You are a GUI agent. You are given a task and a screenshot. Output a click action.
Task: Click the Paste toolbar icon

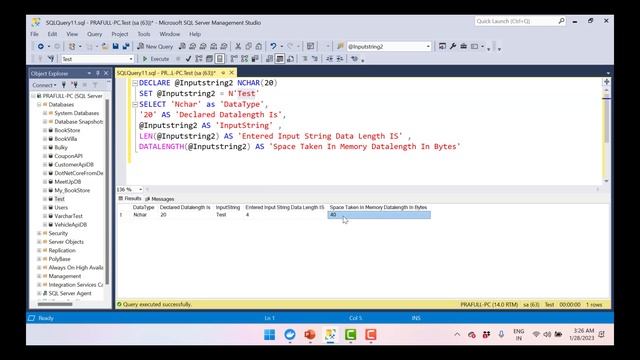click(x=258, y=47)
